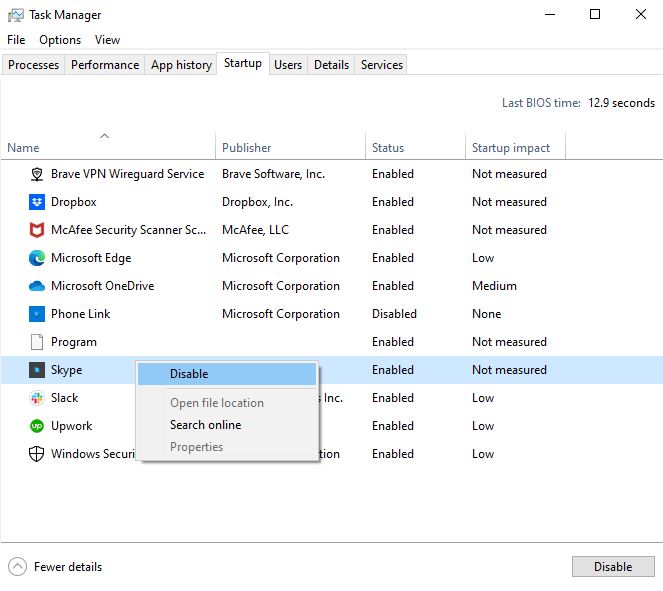The height and width of the screenshot is (591, 663).
Task: Open the File menu
Action: click(16, 40)
